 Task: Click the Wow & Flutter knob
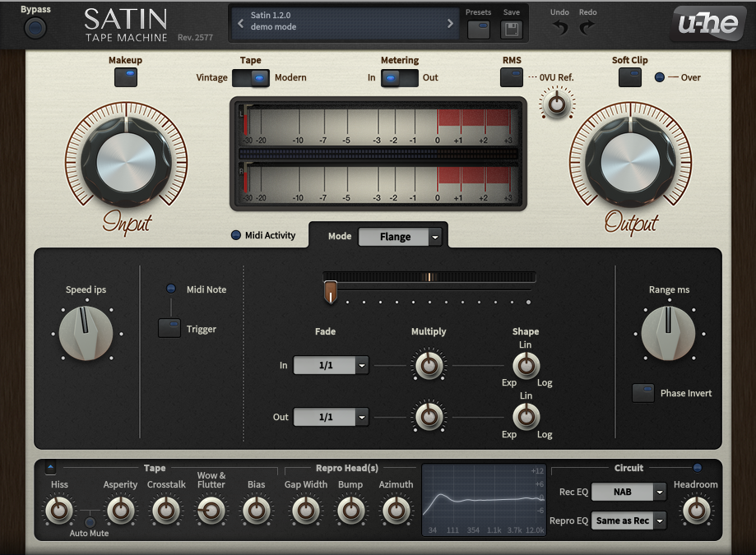click(211, 511)
